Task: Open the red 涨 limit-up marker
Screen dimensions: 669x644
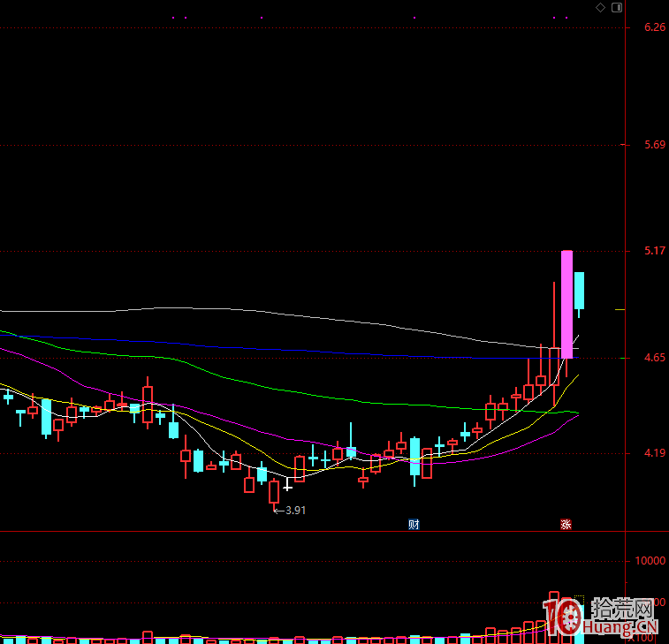Action: coord(566,524)
